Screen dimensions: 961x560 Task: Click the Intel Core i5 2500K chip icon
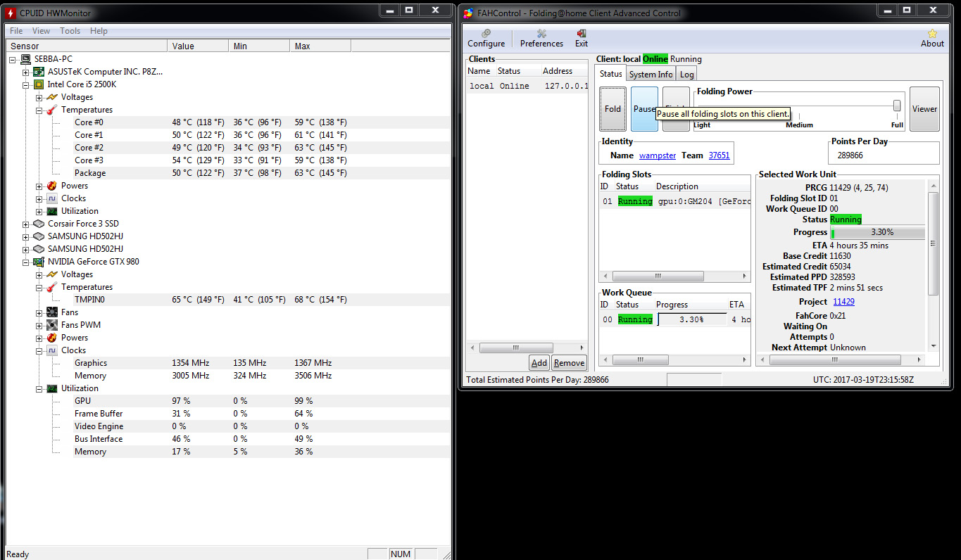pos(39,84)
